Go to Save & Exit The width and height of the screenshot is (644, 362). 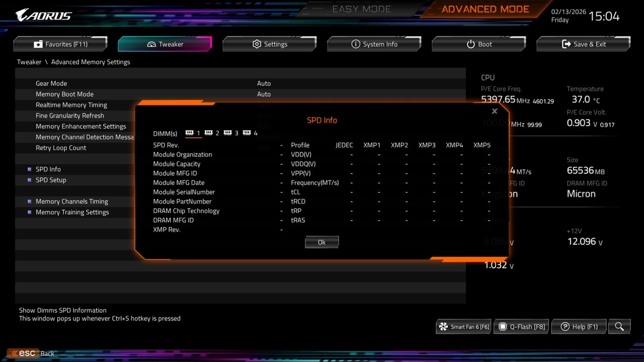click(583, 44)
